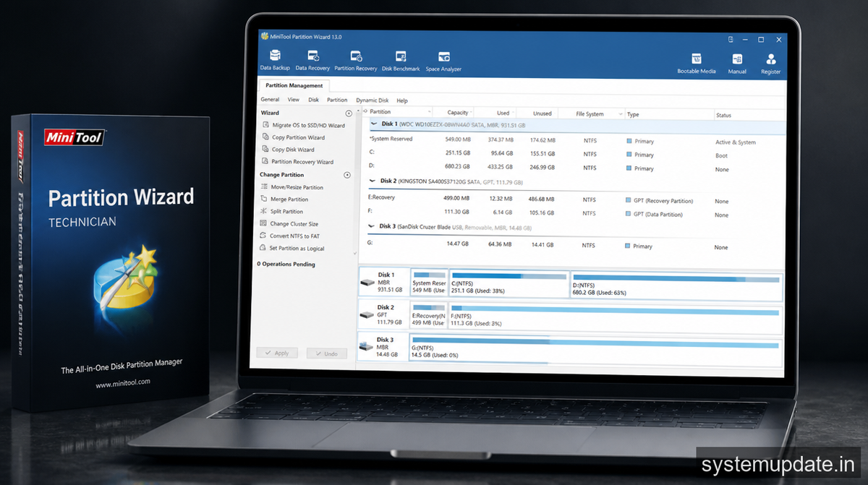This screenshot has height=485, width=868.
Task: Open the Help menu
Action: click(402, 101)
